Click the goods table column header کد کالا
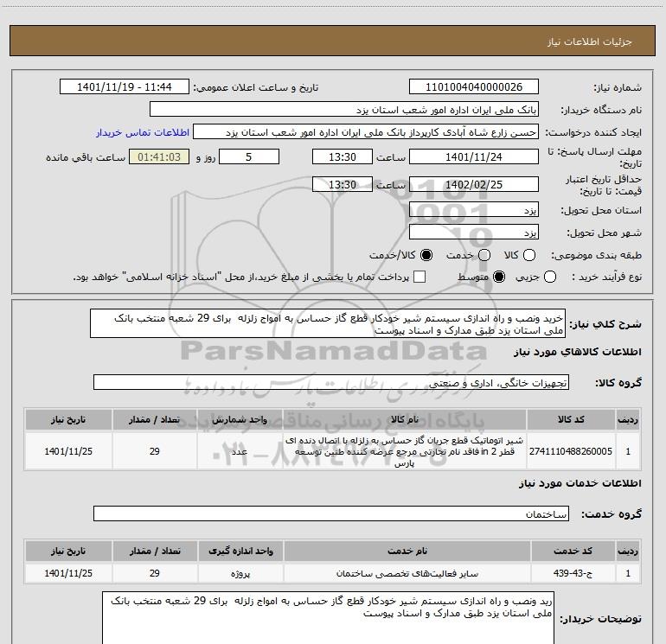This screenshot has height=644, width=666. 571,419
